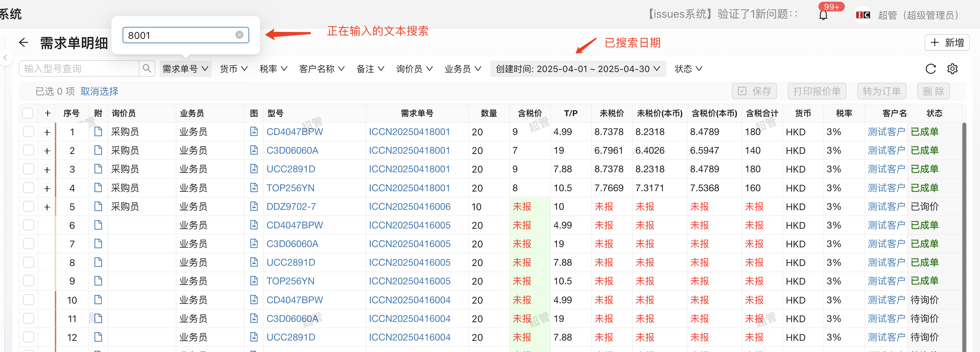
Task: Check the checkbox on the DDZ9702-7 row
Action: click(29, 206)
